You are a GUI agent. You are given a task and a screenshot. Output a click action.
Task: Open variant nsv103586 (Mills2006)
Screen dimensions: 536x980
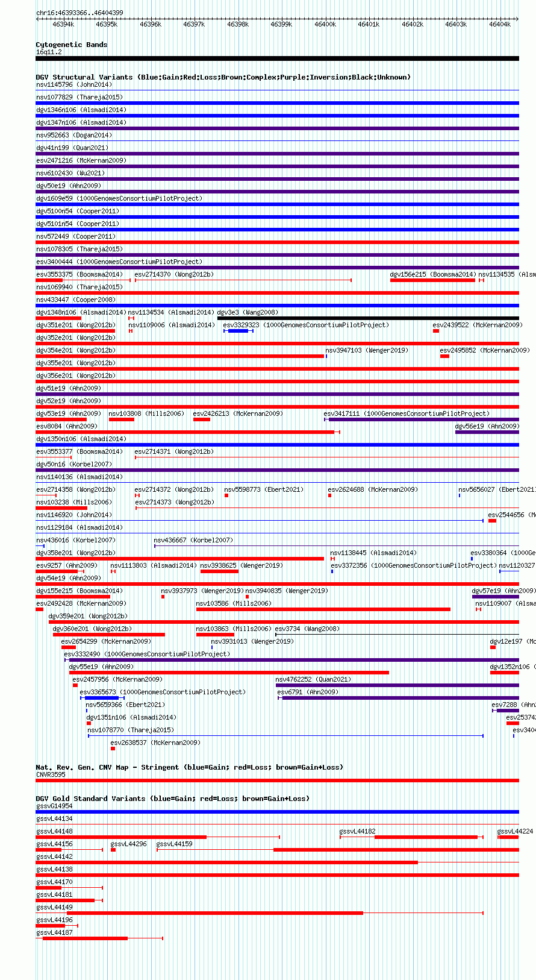(234, 603)
